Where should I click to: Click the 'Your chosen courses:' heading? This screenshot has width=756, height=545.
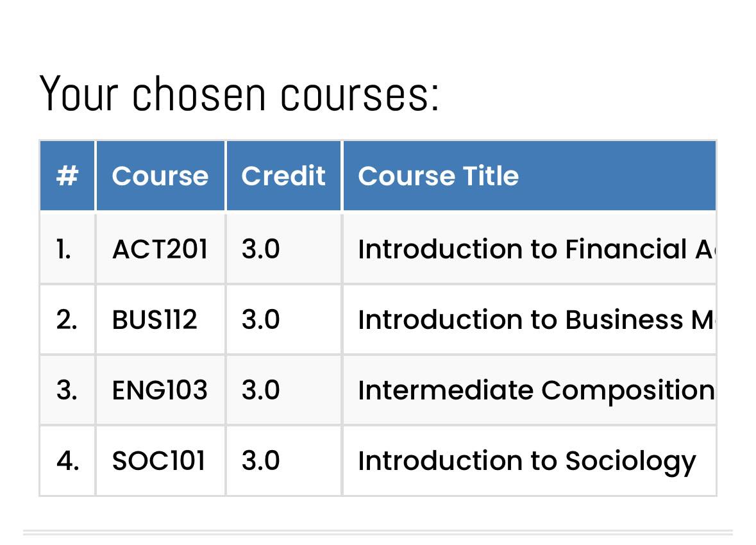coord(239,94)
